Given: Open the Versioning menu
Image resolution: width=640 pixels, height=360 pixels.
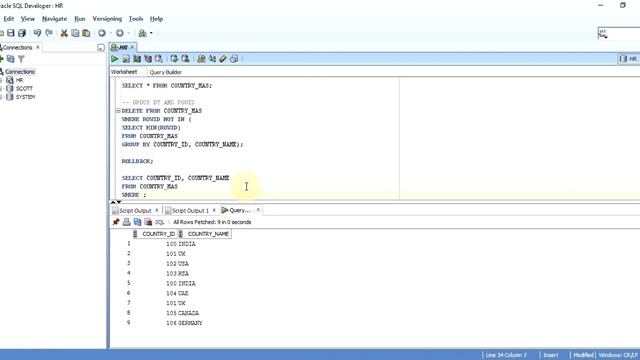Looking at the screenshot, I should pyautogui.click(x=107, y=19).
